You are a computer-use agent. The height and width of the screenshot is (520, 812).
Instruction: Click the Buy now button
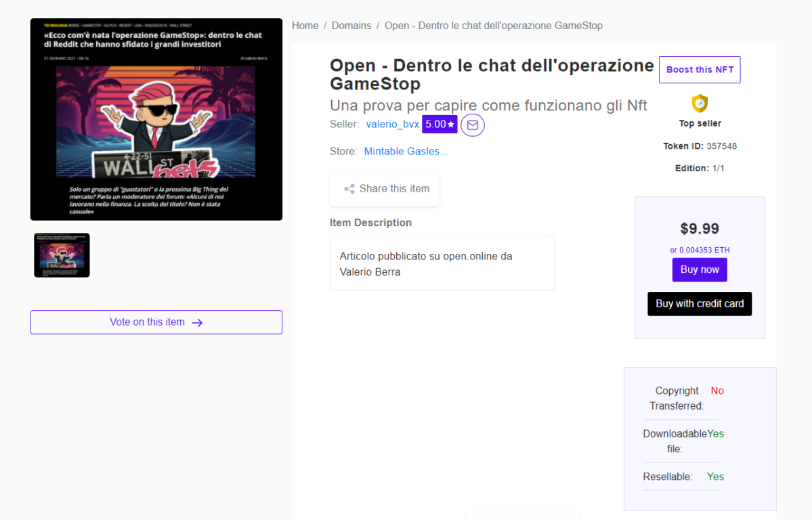click(x=700, y=270)
